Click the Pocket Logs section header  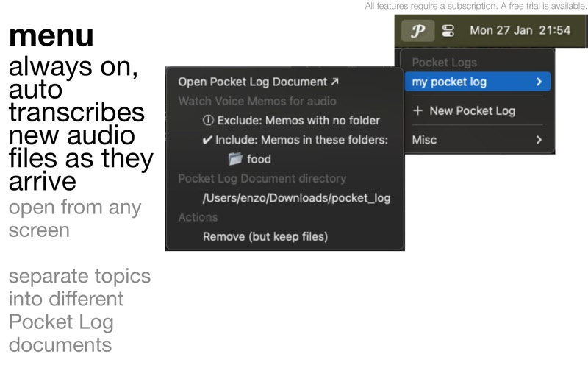tap(445, 63)
